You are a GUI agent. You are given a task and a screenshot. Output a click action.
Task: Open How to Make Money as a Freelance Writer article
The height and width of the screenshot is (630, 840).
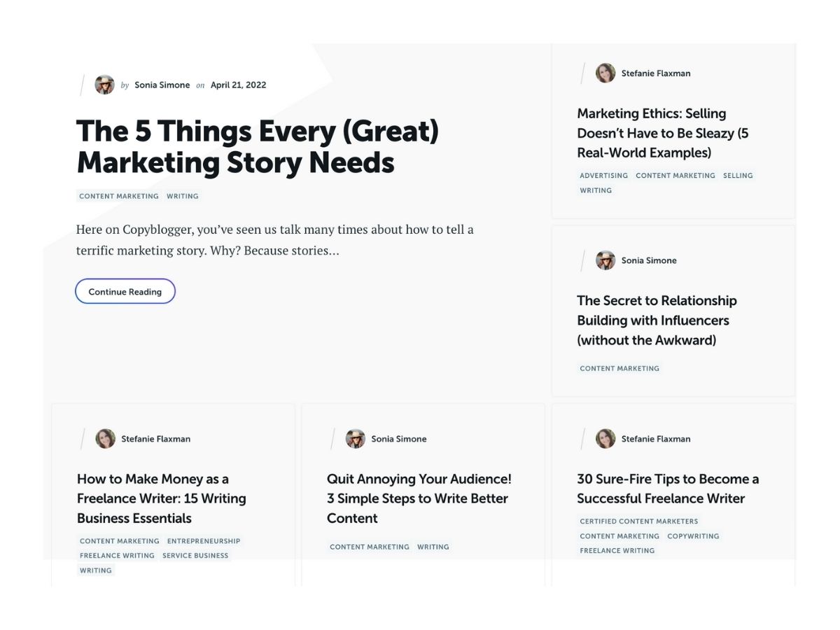(x=162, y=498)
